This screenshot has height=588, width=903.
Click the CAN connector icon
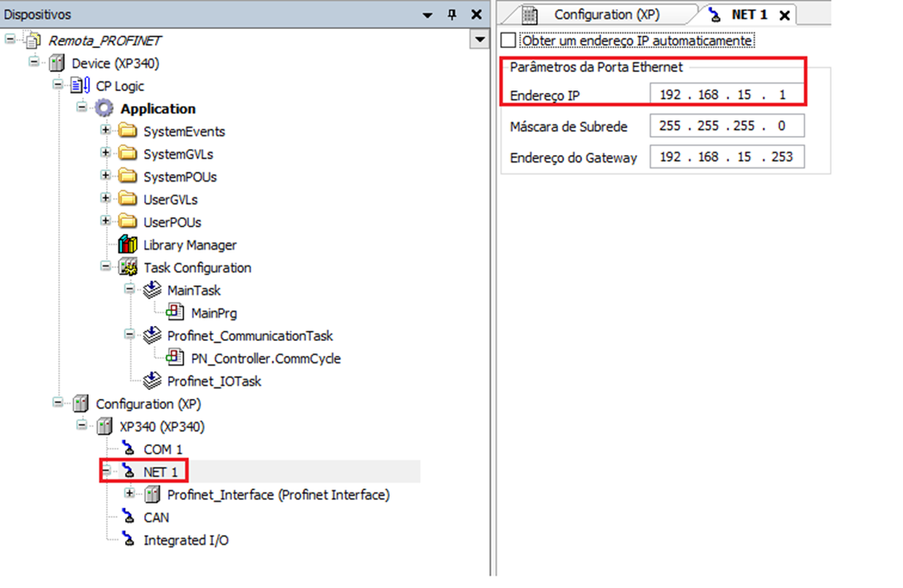coord(128,518)
